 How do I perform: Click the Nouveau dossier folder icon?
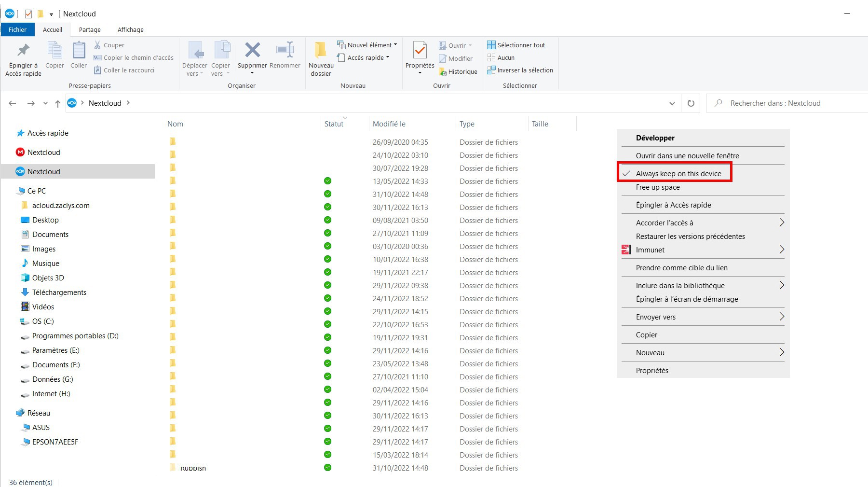click(x=321, y=50)
